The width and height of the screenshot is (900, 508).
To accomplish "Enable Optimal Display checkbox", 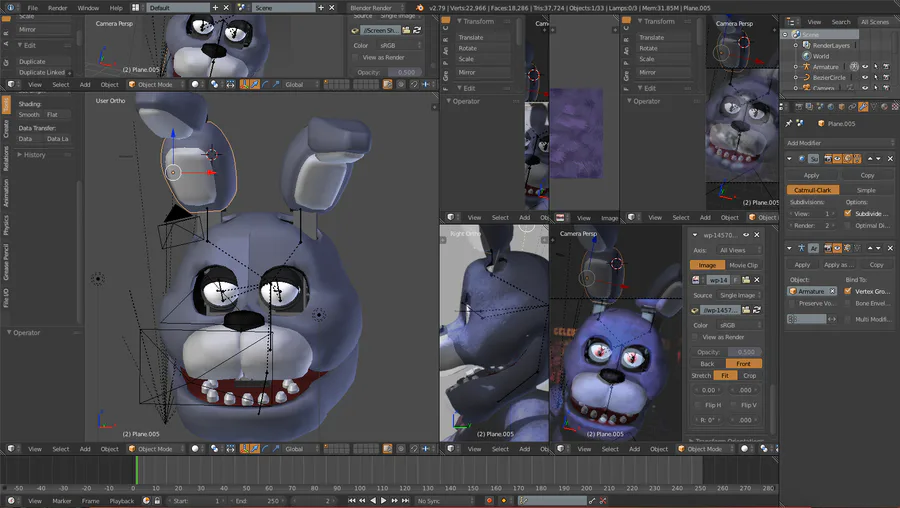I will point(848,225).
